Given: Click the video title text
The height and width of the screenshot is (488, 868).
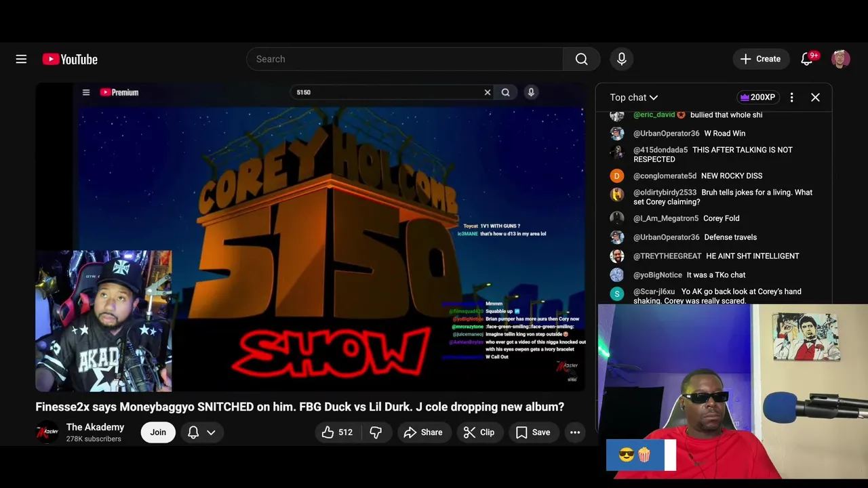Looking at the screenshot, I should [x=300, y=407].
